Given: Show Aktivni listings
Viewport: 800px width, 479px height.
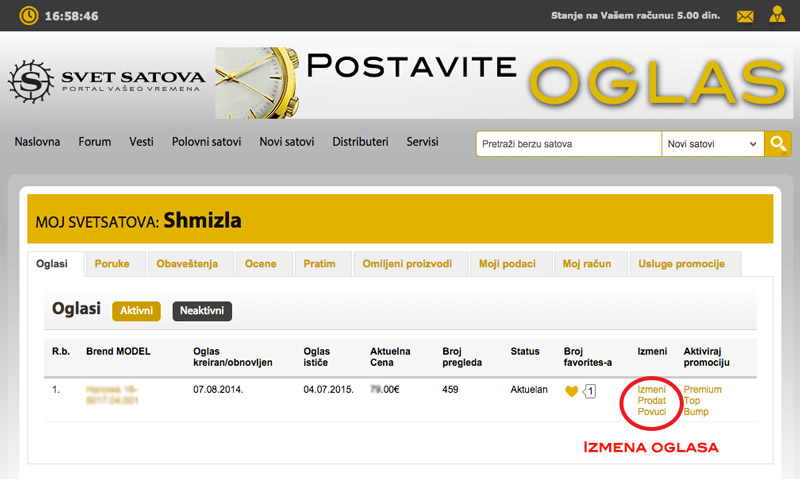Looking at the screenshot, I should tap(136, 311).
